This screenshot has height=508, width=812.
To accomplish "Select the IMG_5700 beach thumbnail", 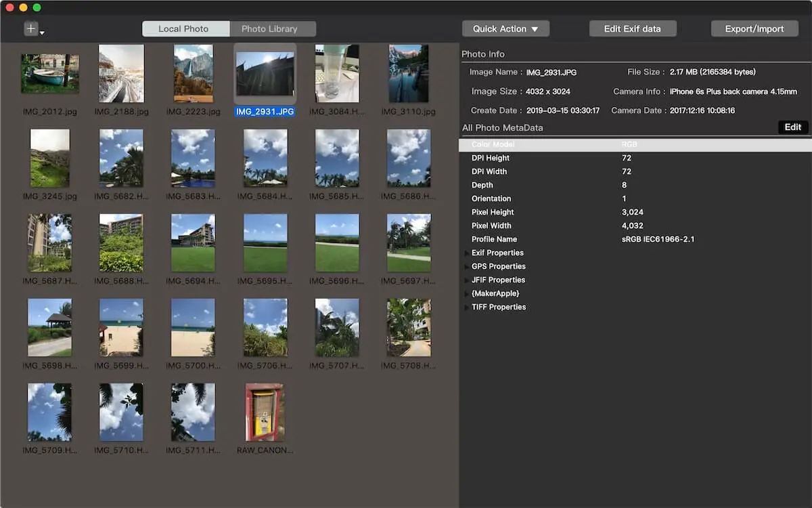I will (193, 328).
